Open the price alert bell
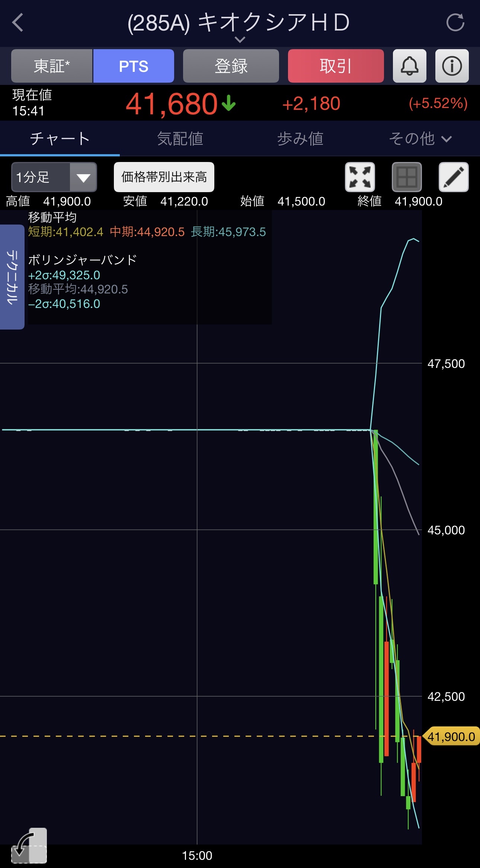Image resolution: width=480 pixels, height=868 pixels. (x=409, y=66)
